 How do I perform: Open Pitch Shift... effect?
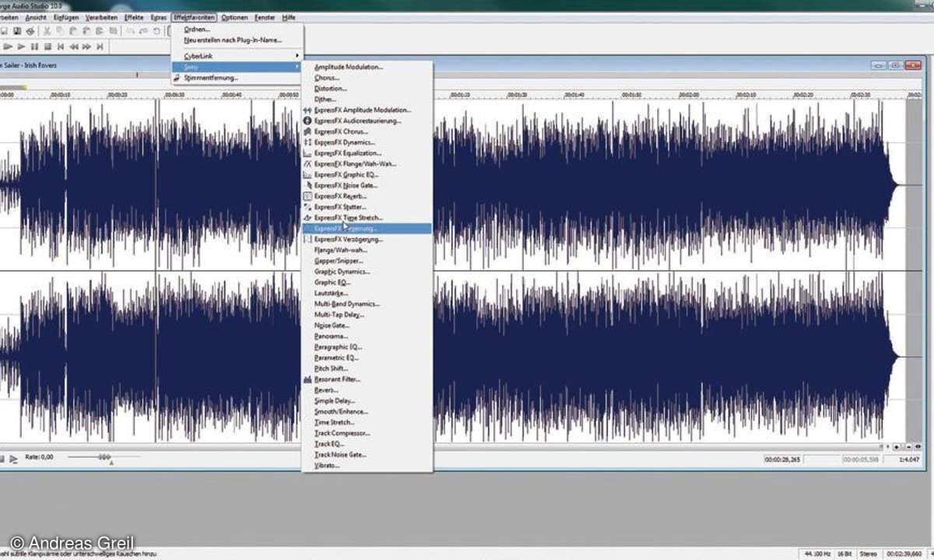[x=367, y=369]
